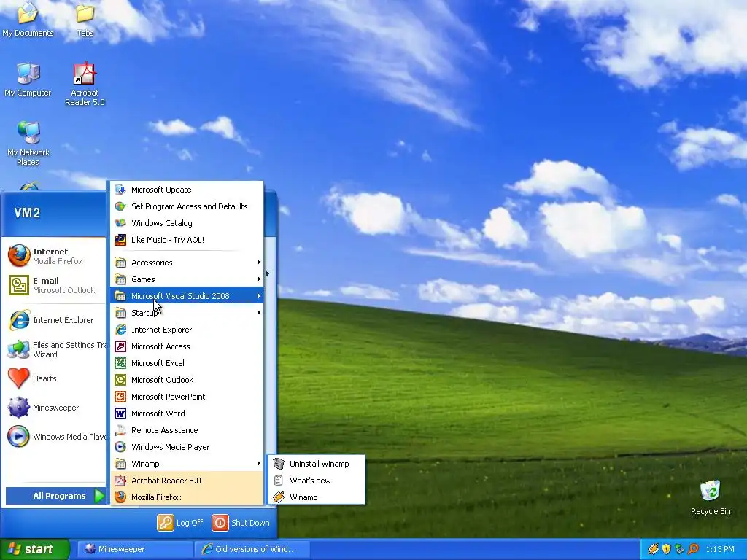Click the Shut Down button
The height and width of the screenshot is (560, 747).
(x=241, y=523)
